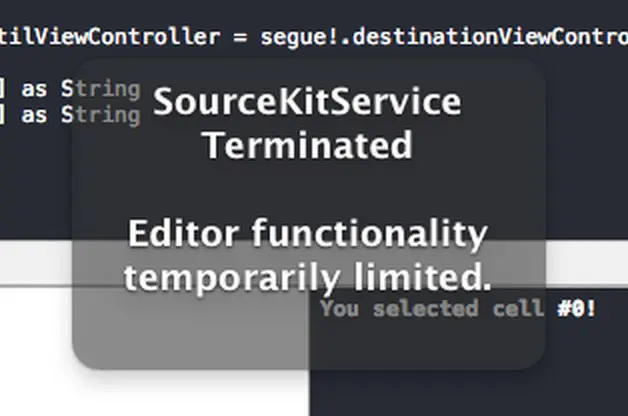Click the 'as' keyword on first cast line

pos(34,90)
